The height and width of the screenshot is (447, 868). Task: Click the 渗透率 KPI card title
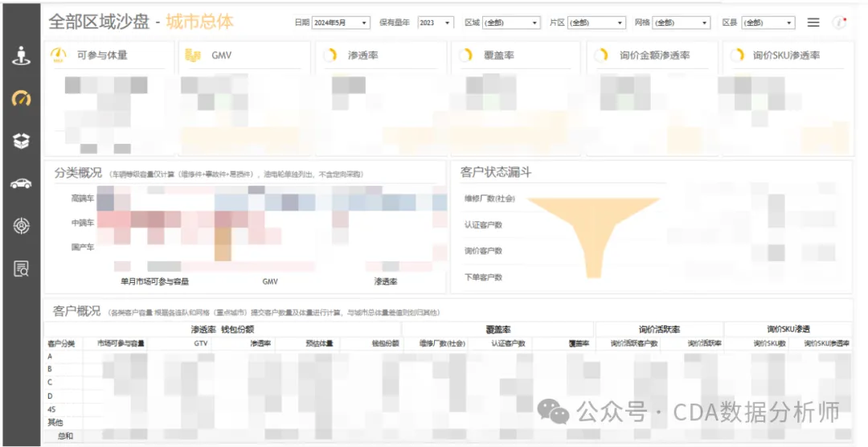363,55
